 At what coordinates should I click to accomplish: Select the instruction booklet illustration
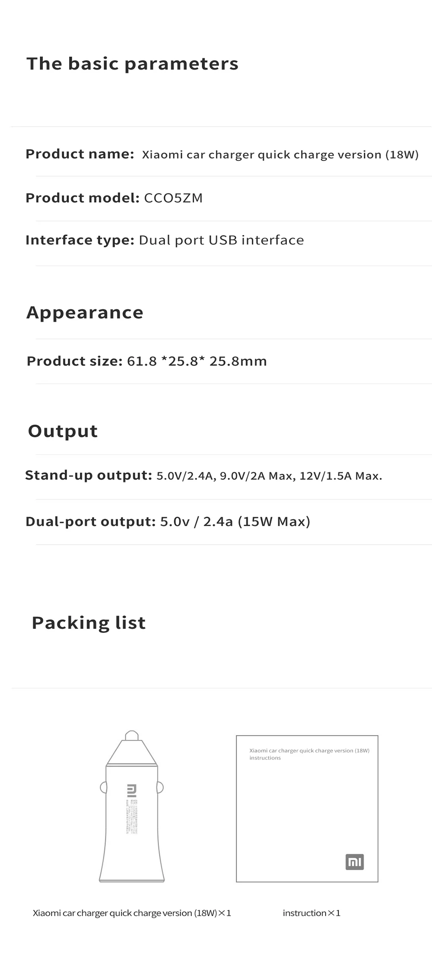[307, 809]
